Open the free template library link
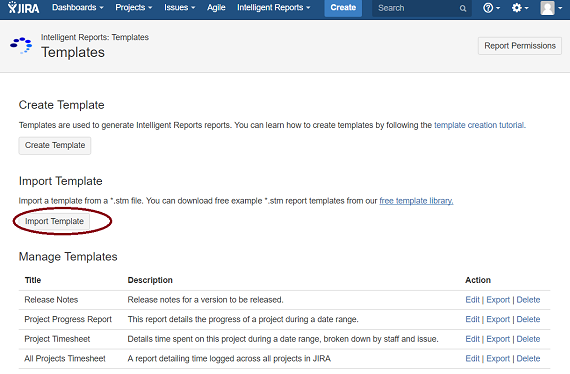The image size is (570, 374). (x=416, y=201)
